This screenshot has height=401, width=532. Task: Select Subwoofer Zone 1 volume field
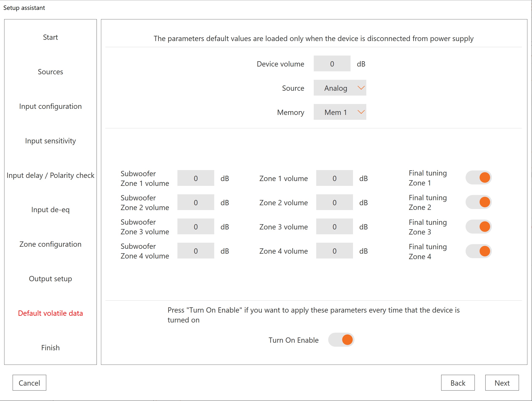pos(196,178)
